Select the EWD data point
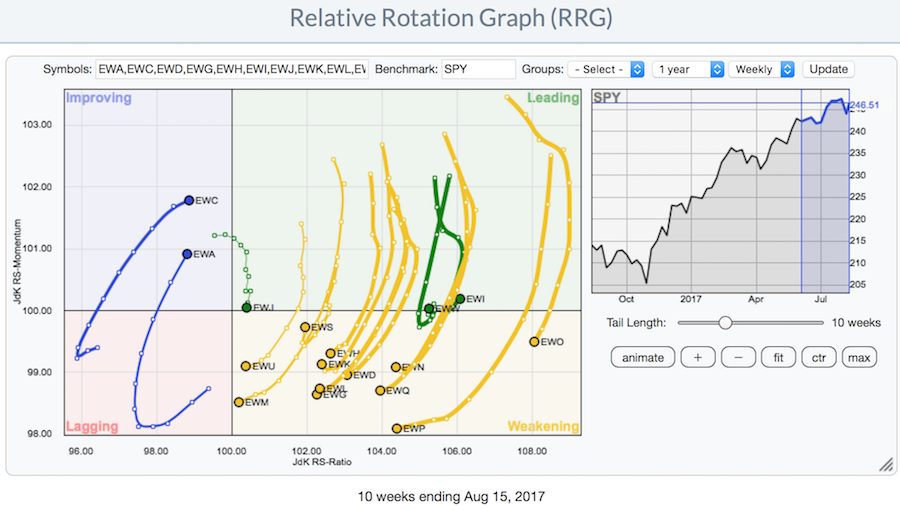Image resolution: width=900 pixels, height=510 pixels. [x=347, y=375]
